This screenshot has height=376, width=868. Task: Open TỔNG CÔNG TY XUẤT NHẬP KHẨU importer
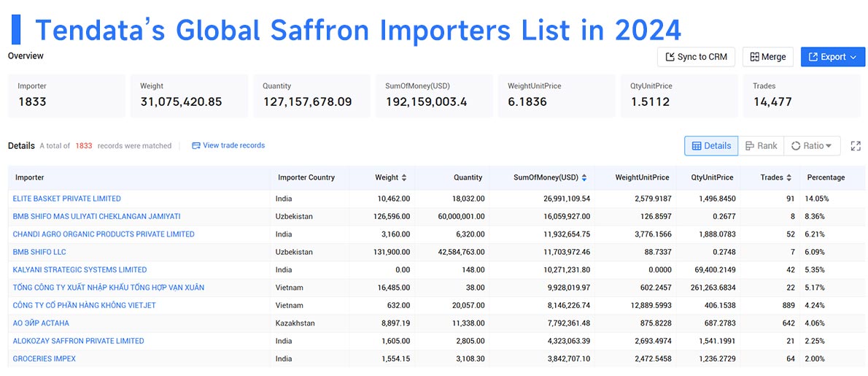(109, 288)
